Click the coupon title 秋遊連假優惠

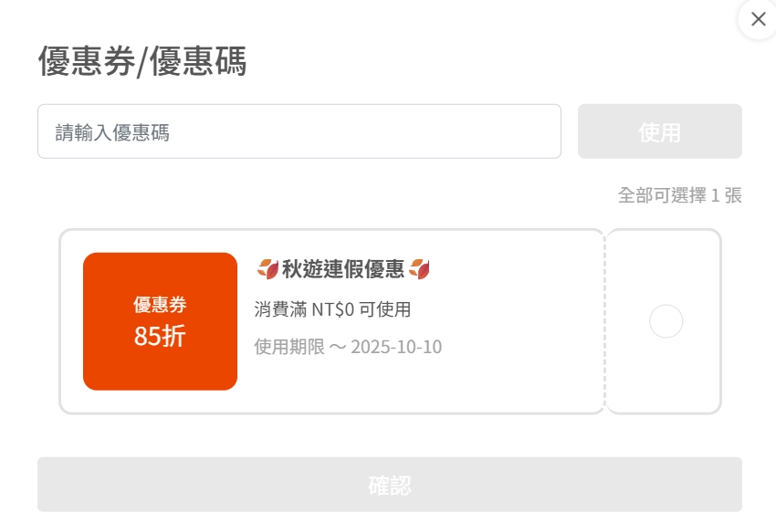pyautogui.click(x=345, y=268)
